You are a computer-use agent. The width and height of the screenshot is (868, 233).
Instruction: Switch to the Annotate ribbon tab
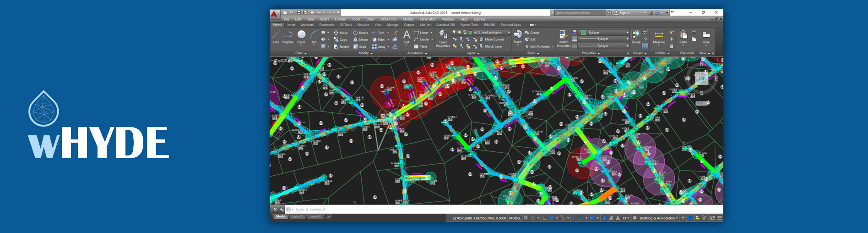coord(307,25)
